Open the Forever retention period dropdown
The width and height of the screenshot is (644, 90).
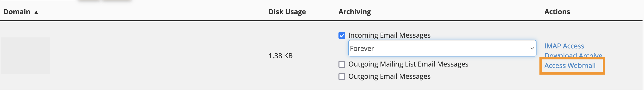[442, 48]
